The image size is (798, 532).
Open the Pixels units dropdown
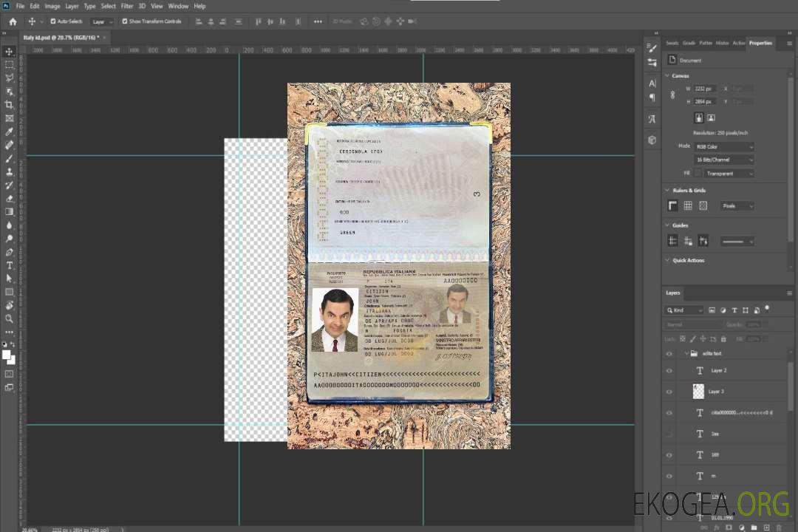point(737,205)
